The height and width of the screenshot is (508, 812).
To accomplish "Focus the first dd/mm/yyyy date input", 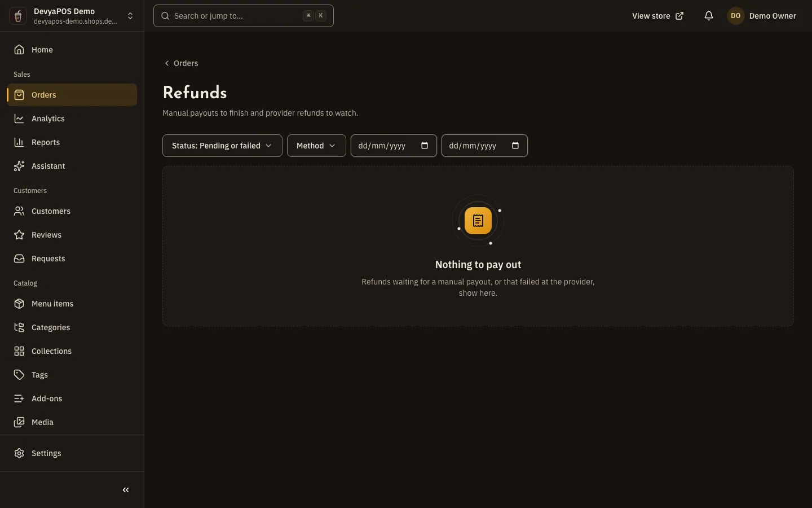I will pyautogui.click(x=394, y=146).
